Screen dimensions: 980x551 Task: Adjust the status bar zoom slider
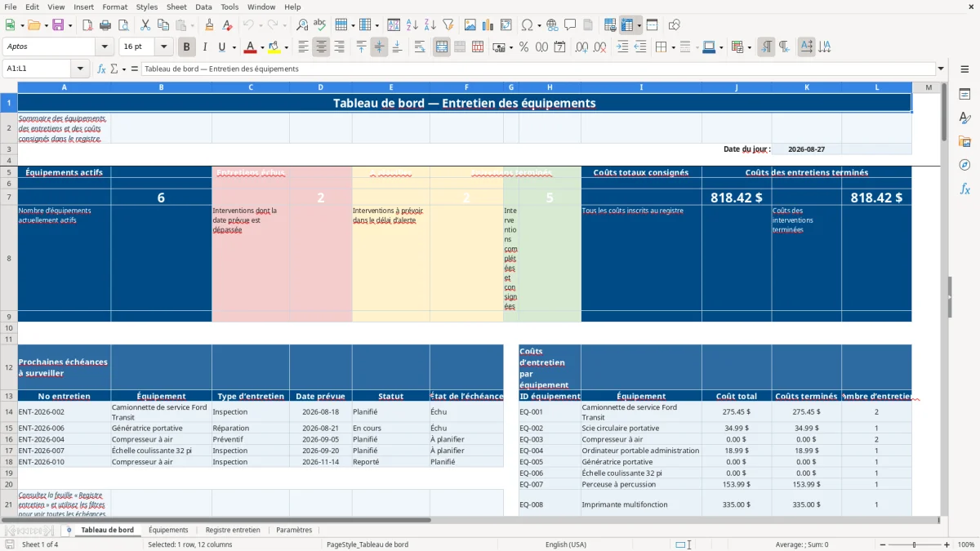(x=914, y=544)
